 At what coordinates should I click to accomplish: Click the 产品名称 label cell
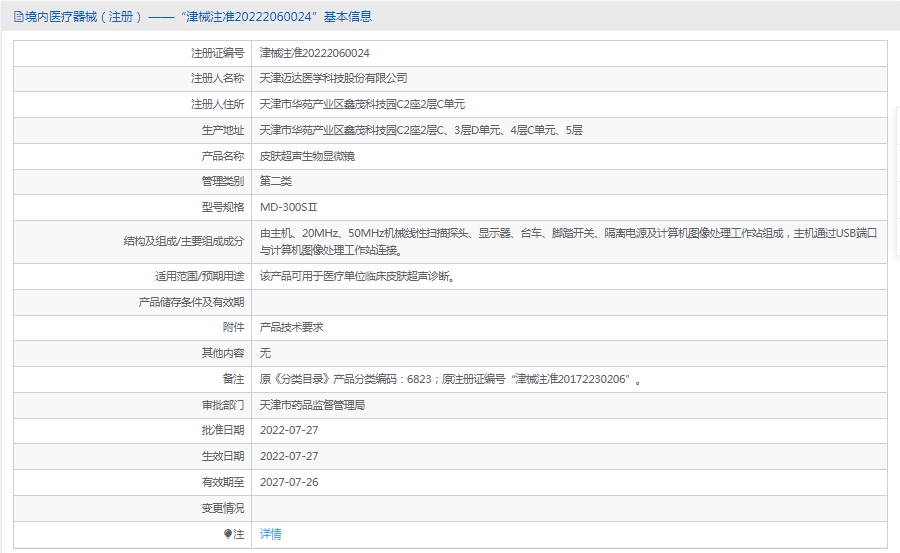point(133,156)
